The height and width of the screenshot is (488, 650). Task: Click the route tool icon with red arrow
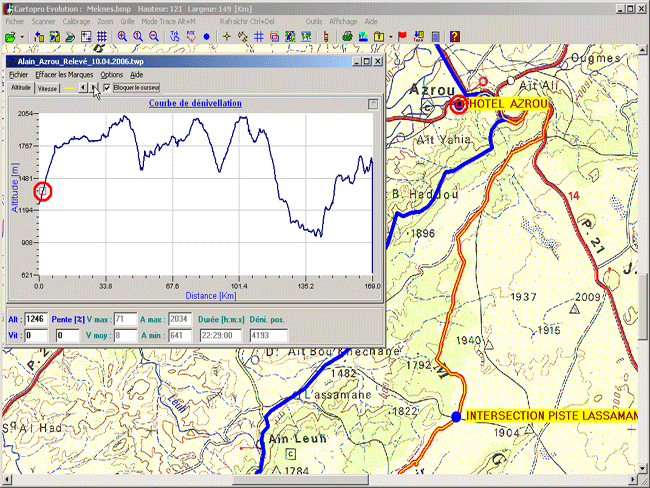pos(191,37)
